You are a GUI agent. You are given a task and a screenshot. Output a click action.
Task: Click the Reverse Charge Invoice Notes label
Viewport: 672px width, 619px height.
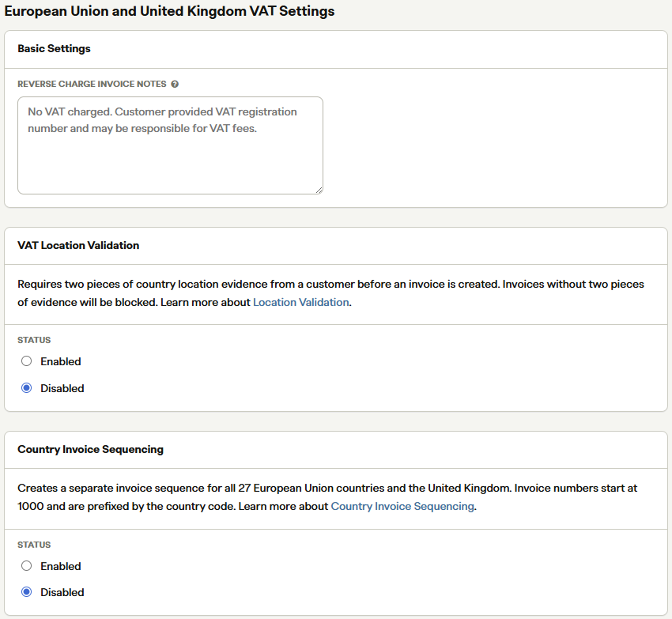tap(92, 84)
